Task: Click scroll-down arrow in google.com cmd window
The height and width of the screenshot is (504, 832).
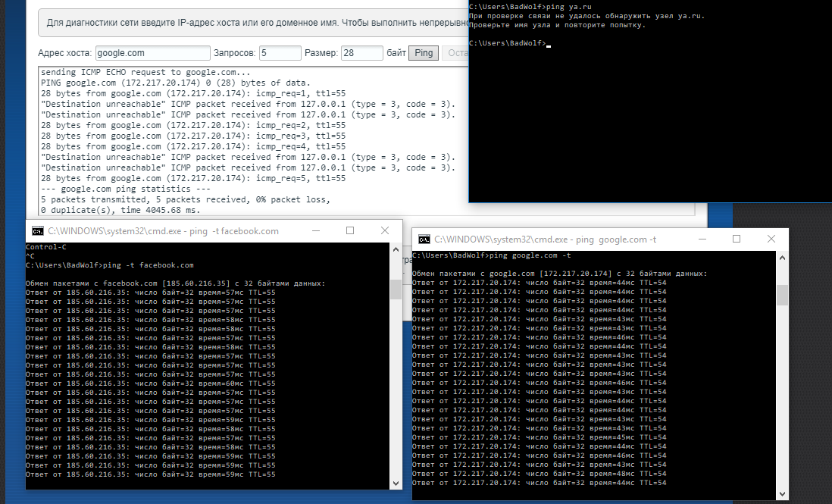Action: 782,493
